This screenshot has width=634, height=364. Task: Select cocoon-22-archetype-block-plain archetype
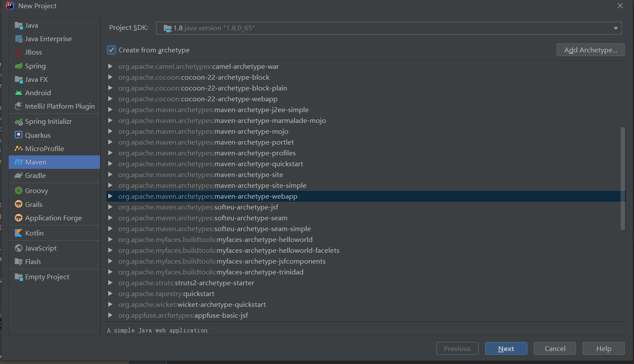click(x=366, y=88)
